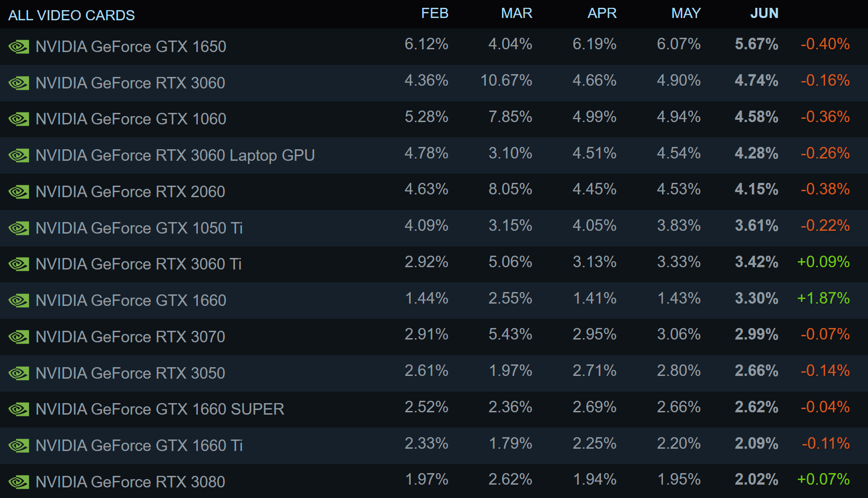Click the NVIDIA logo beside GTX 1650

pos(19,47)
